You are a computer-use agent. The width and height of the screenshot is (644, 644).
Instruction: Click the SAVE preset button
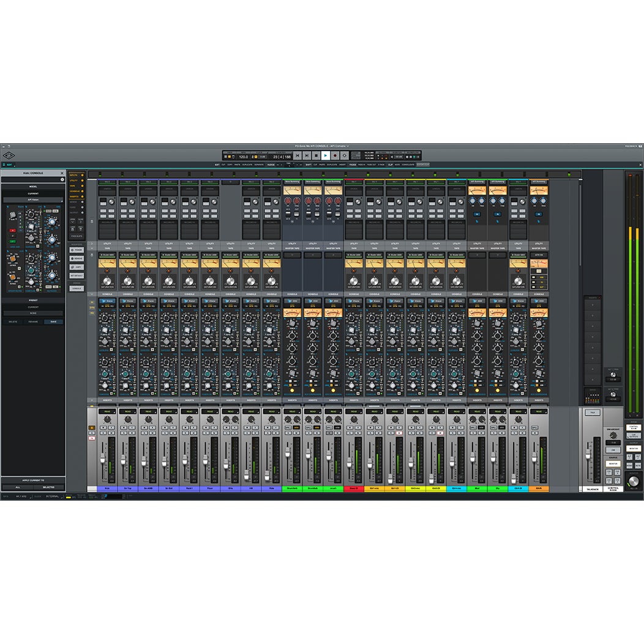coord(53,321)
